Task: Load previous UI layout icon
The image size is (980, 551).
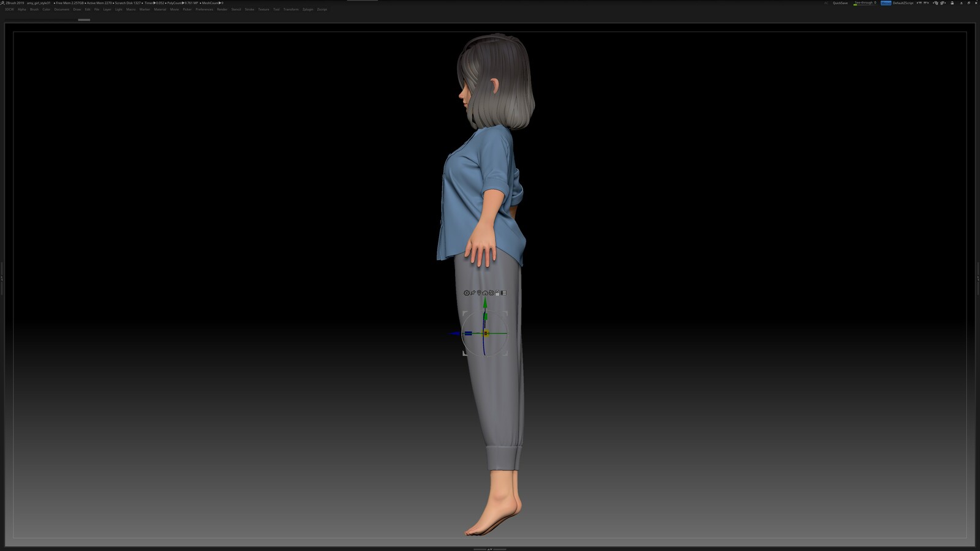Action: pyautogui.click(x=936, y=3)
